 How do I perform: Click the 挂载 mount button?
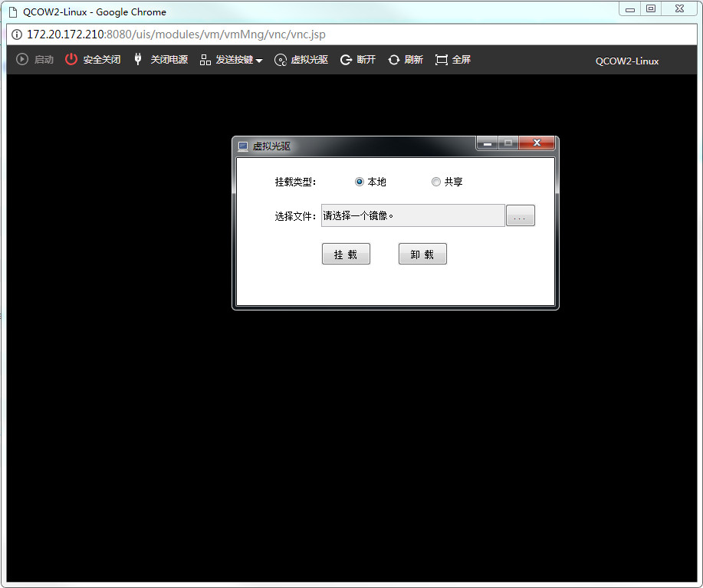[346, 254]
